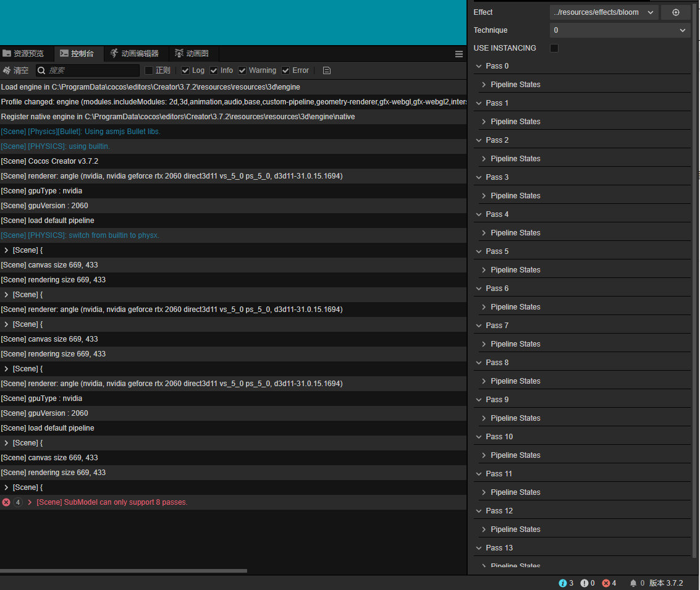700x590 pixels.
Task: Click the 版本 3.7.2 version label
Action: (666, 583)
